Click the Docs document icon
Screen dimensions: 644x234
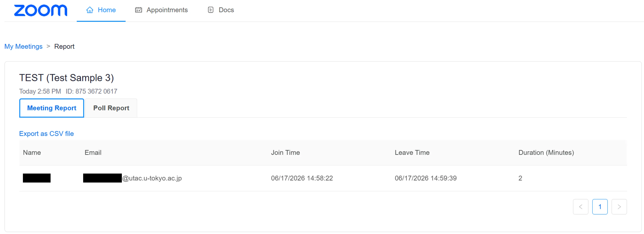(x=211, y=10)
